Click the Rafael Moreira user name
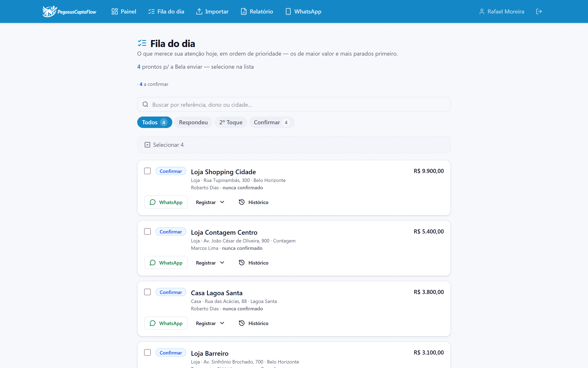 click(x=506, y=11)
